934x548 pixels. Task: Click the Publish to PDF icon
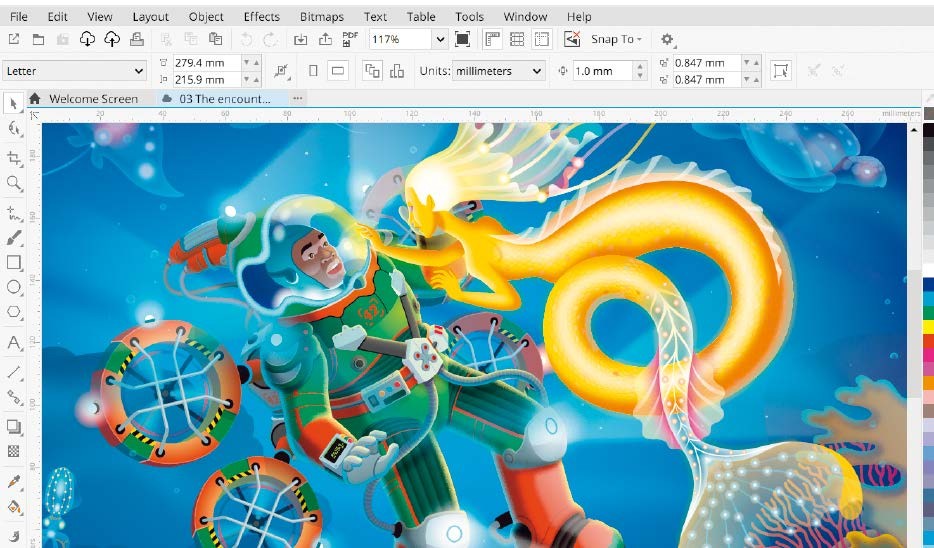point(350,39)
